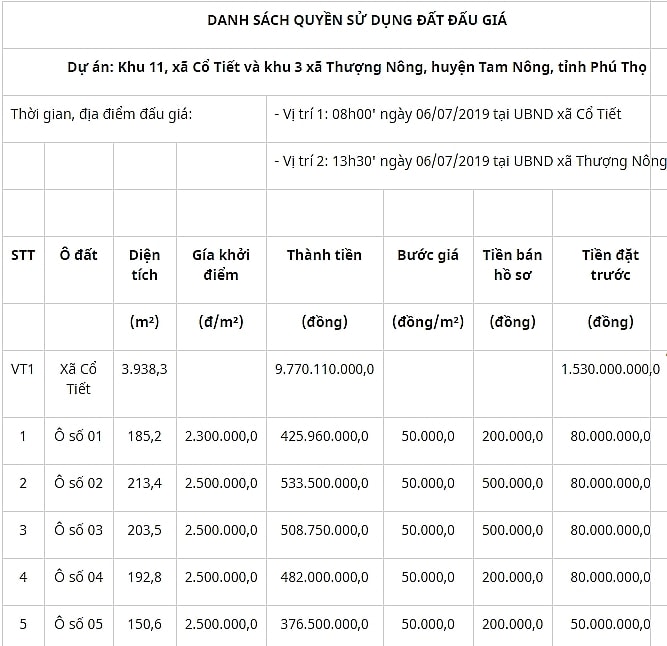The width and height of the screenshot is (667, 646).
Task: Click the starting price in Ô số 03 row
Action: pyautogui.click(x=221, y=530)
